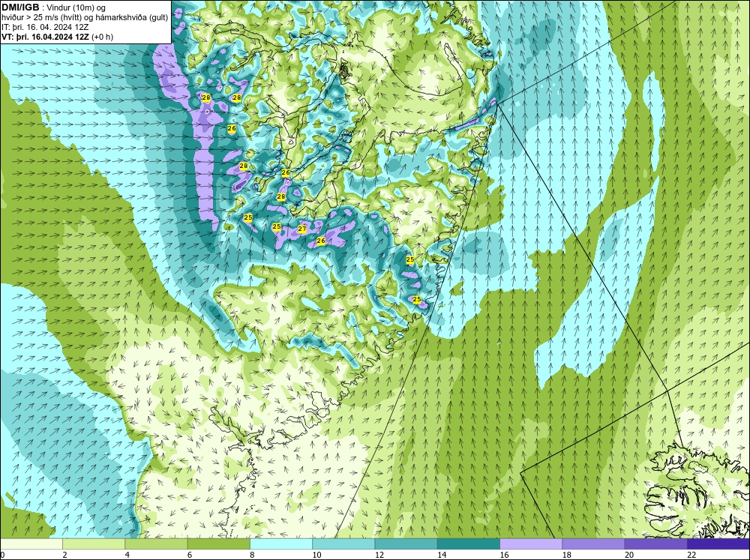
Task: Pick the 2–4 m/s light green swatch
Action: pos(94,544)
